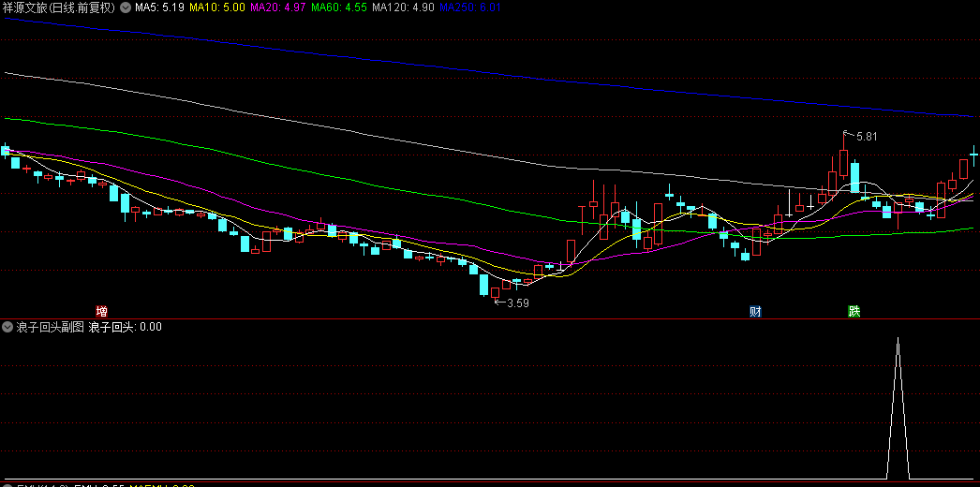This screenshot has width=980, height=487.
Task: Click the blue MA250: 6.01 label
Action: click(470, 8)
